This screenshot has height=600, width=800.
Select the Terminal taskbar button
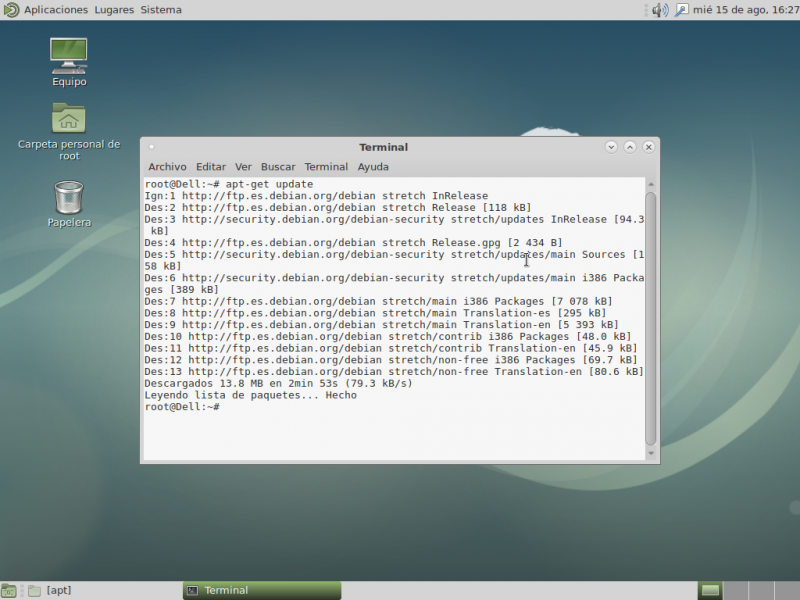(262, 590)
